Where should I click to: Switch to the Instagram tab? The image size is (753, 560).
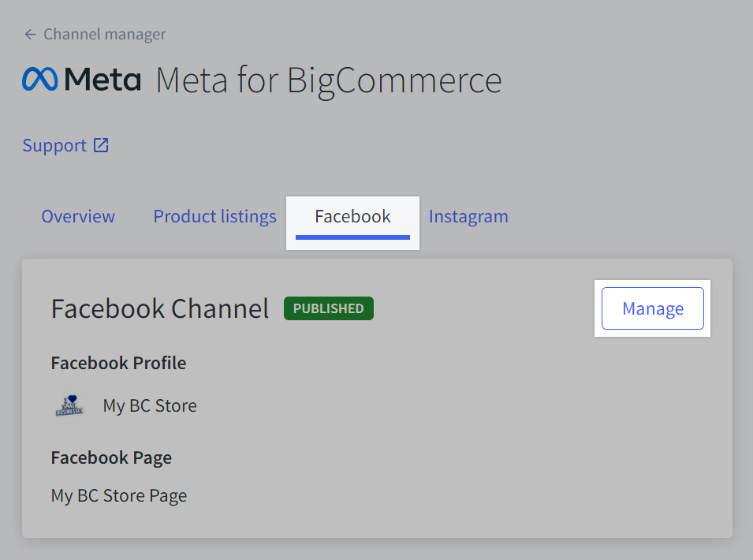(468, 217)
